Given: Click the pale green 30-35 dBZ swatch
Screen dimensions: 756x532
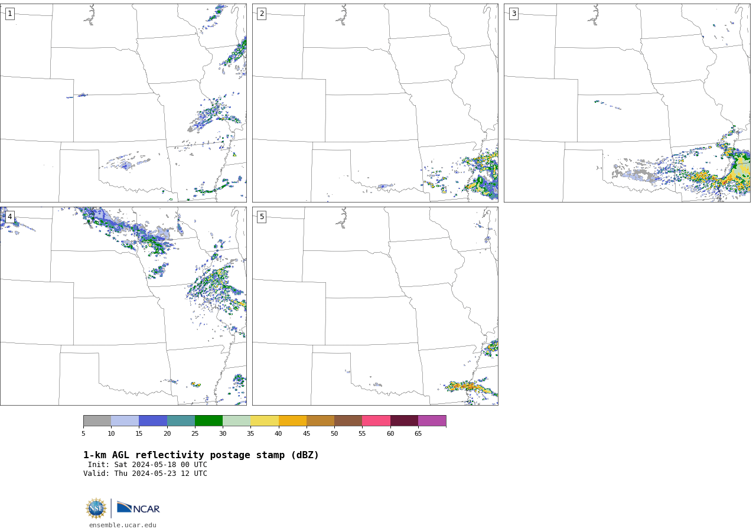Looking at the screenshot, I should click(x=236, y=420).
